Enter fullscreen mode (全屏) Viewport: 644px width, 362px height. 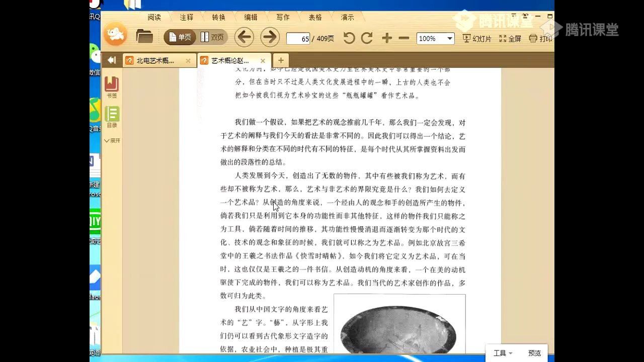coord(510,39)
